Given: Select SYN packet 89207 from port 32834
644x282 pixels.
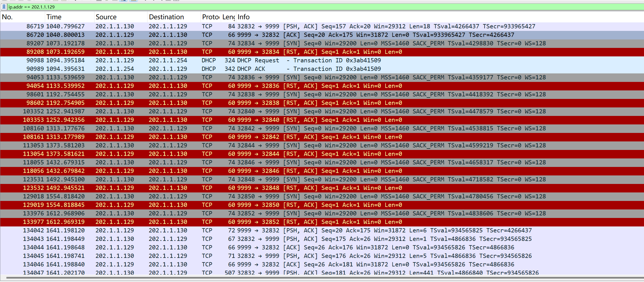Looking at the screenshot, I should (x=322, y=43).
